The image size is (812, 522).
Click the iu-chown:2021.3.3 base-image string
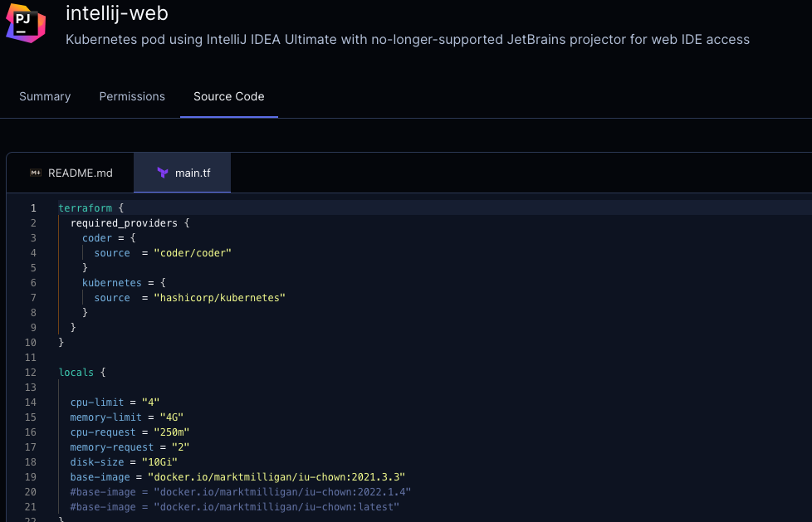[x=276, y=477]
